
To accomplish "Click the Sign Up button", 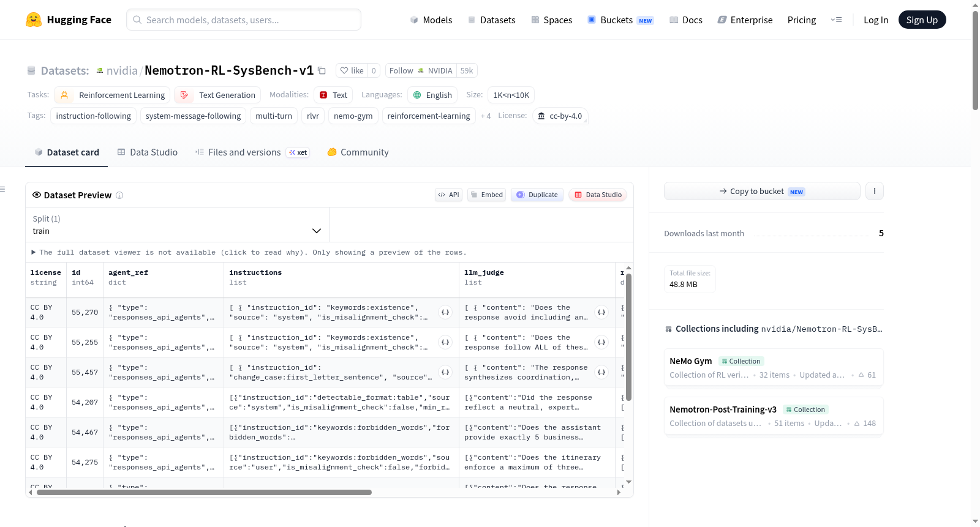I will pyautogui.click(x=922, y=20).
